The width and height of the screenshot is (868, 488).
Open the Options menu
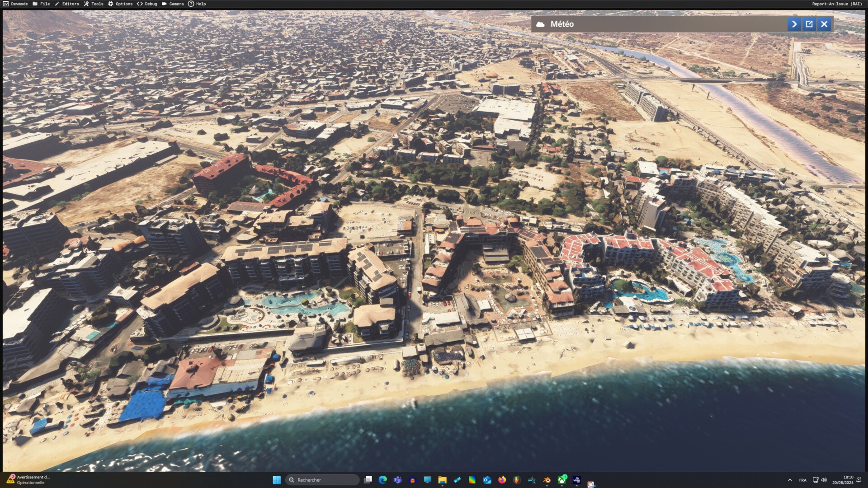click(120, 4)
